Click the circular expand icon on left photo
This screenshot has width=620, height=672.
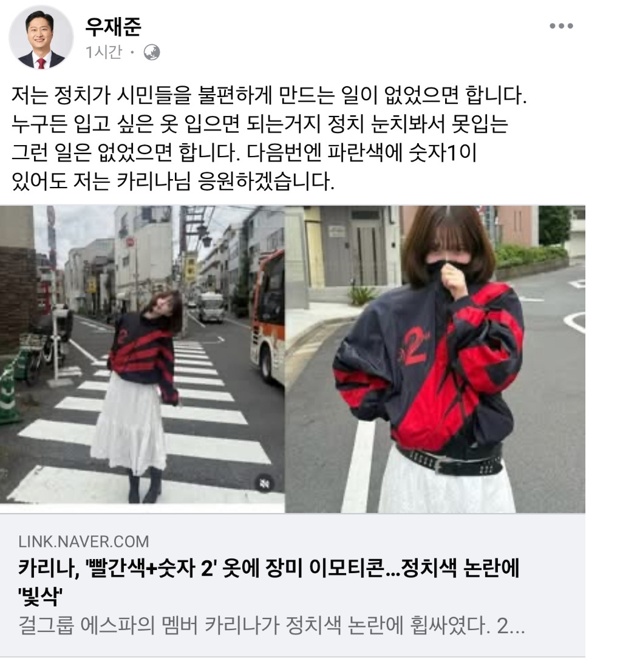[264, 483]
